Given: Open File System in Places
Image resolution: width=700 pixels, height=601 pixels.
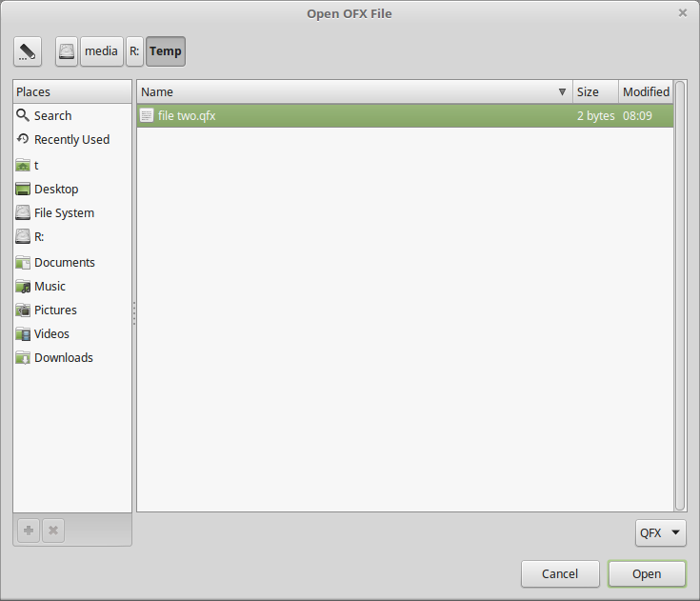Looking at the screenshot, I should pyautogui.click(x=72, y=213).
